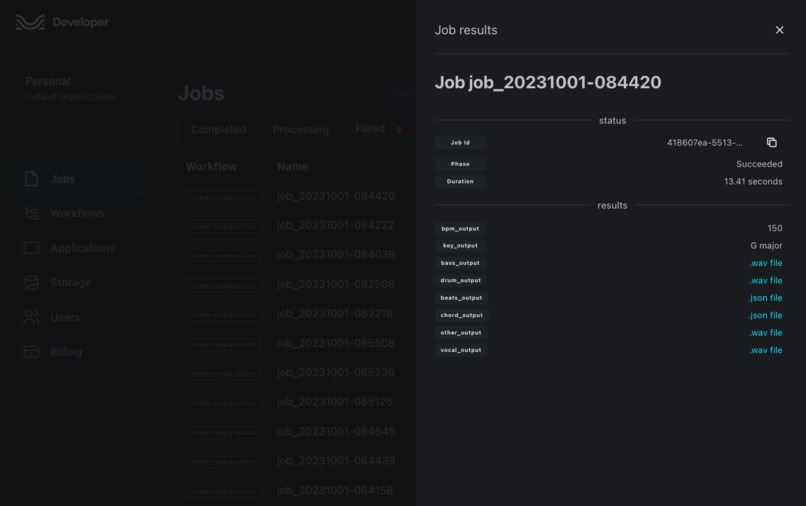Switch to the Completed tab
806x506 pixels.
tap(218, 130)
